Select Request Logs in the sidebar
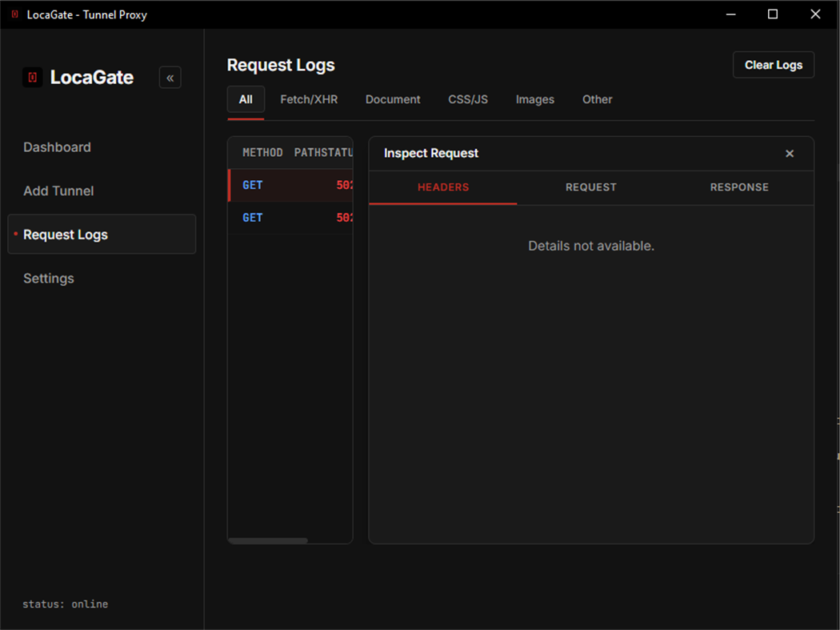This screenshot has height=630, width=840. pos(102,235)
